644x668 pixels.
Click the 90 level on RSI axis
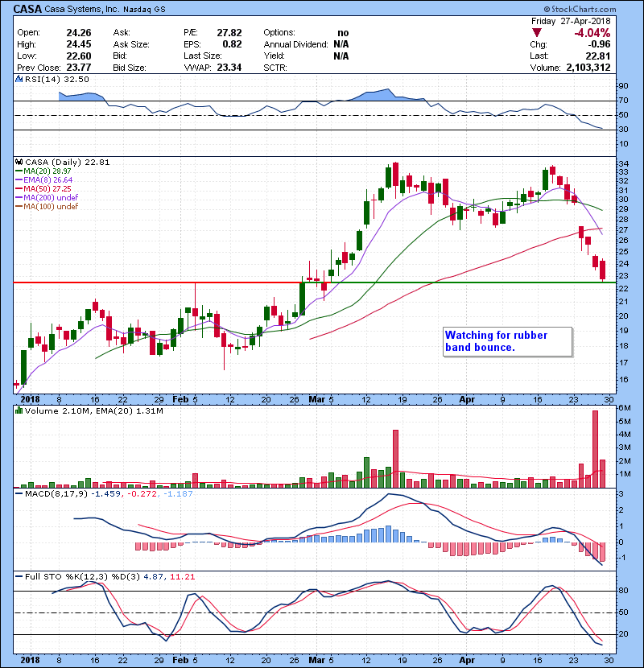623,86
